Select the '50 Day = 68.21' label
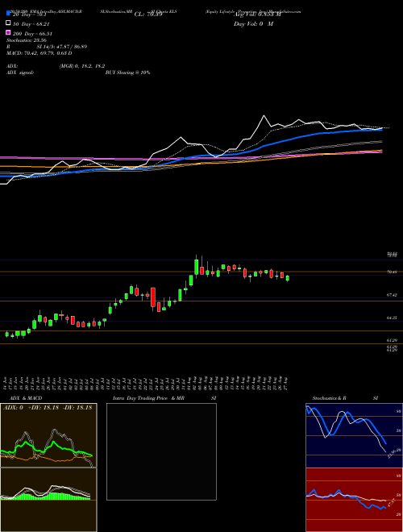Viewport: 403px width, 532px height. pos(32,24)
